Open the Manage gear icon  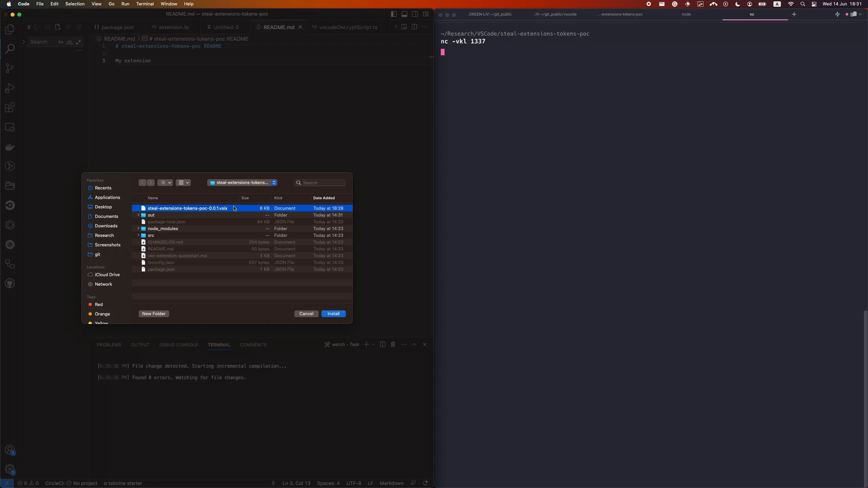10,469
